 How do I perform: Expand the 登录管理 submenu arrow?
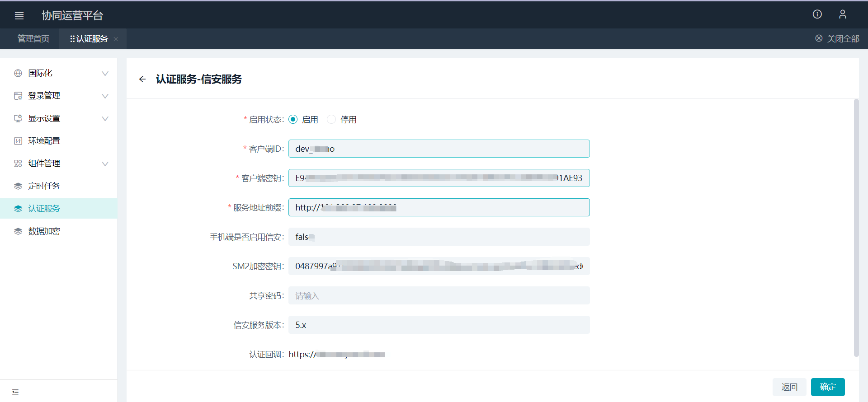coord(105,96)
